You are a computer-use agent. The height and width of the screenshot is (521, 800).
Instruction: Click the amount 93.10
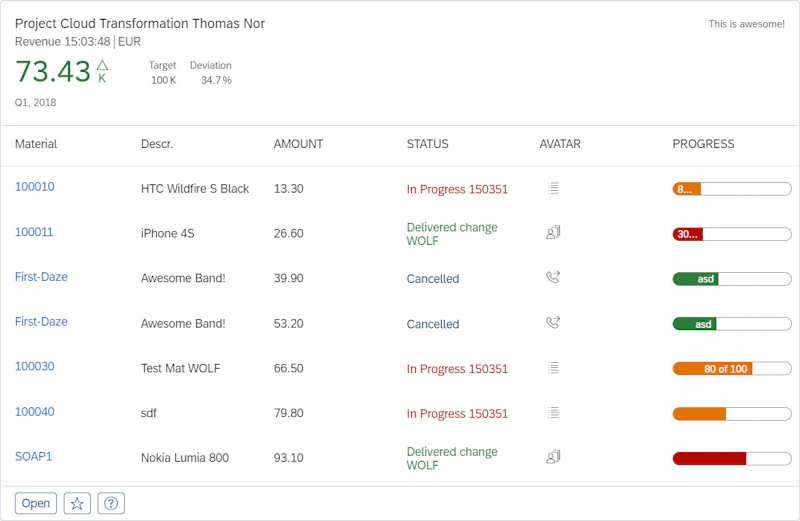pos(289,458)
